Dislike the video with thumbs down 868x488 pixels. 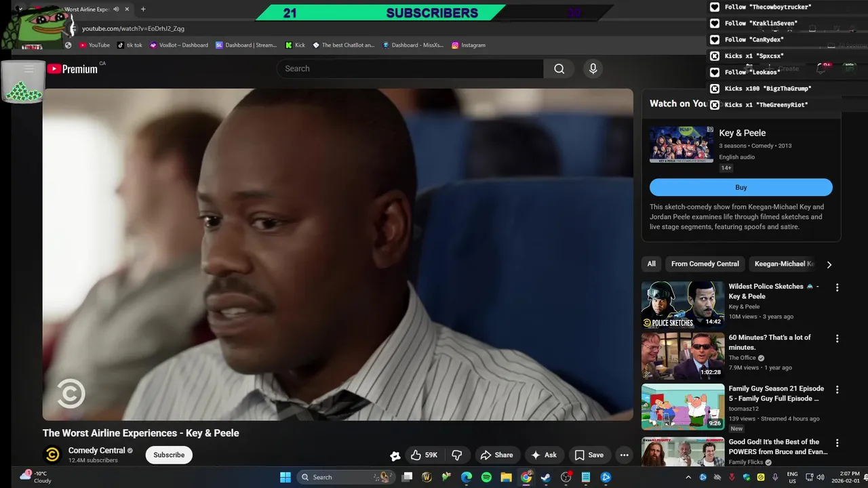[457, 455]
